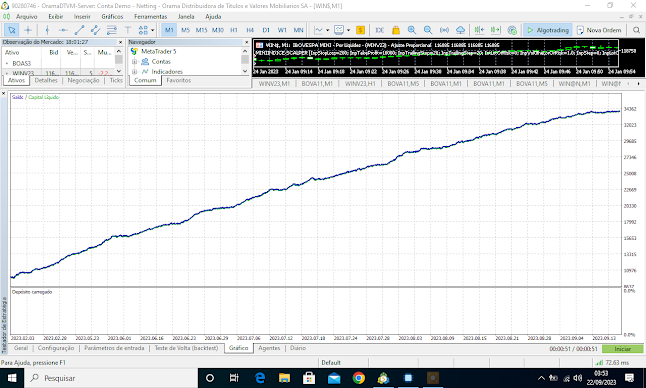Zoom in on the chart
The width and height of the screenshot is (646, 388).
click(x=412, y=30)
